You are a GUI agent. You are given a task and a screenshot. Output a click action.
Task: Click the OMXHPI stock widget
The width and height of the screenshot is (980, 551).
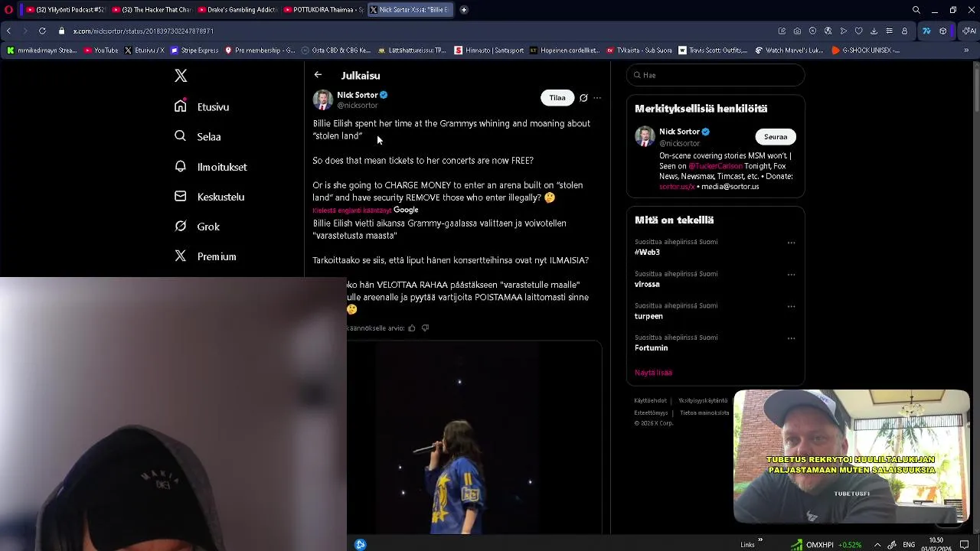tap(827, 545)
